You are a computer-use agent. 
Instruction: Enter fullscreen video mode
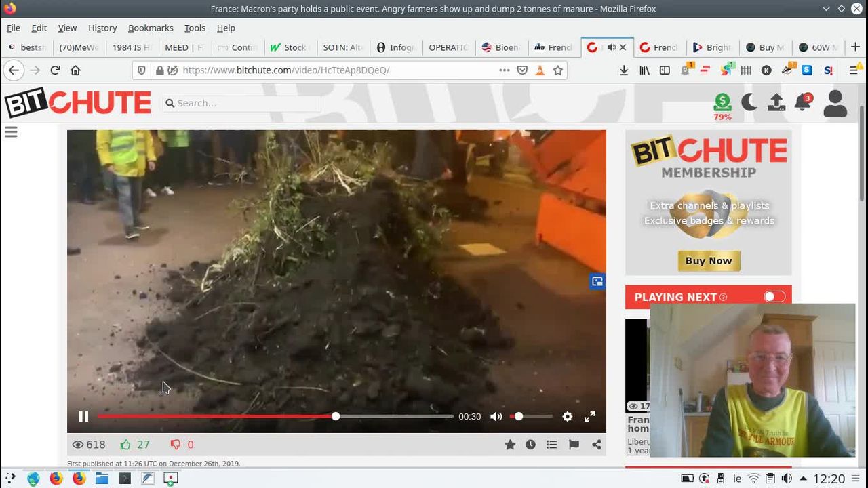pos(590,417)
